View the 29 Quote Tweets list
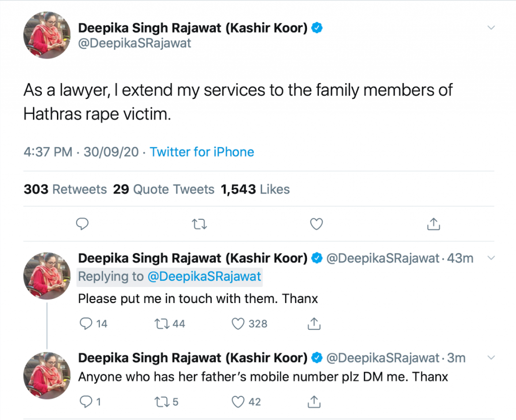This screenshot has width=516, height=420. pos(164,190)
